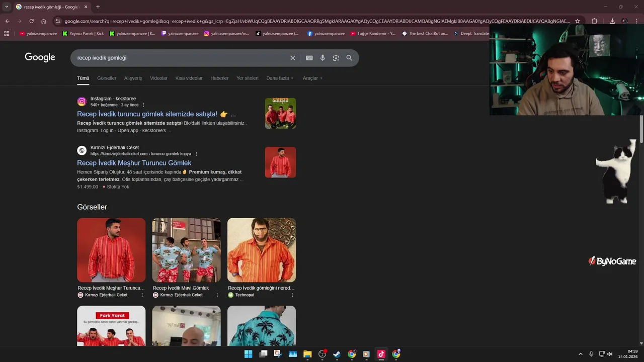This screenshot has height=362, width=644.
Task: Open the on-screen keyboard input tool
Action: (309, 58)
